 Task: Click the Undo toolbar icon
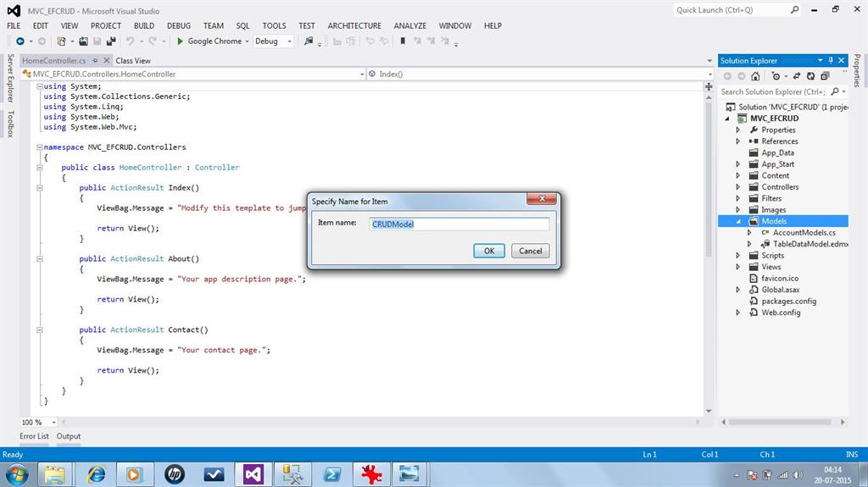130,41
